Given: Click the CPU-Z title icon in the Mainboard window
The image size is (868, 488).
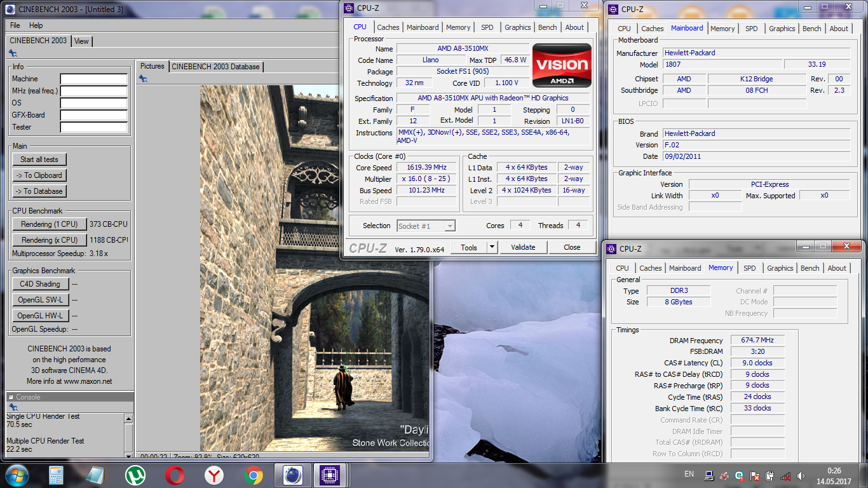Looking at the screenshot, I should tap(613, 9).
